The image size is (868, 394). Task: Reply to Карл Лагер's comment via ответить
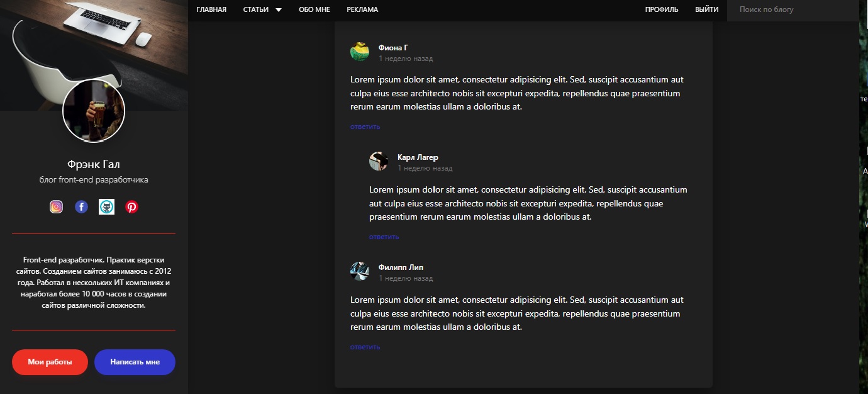[384, 237]
